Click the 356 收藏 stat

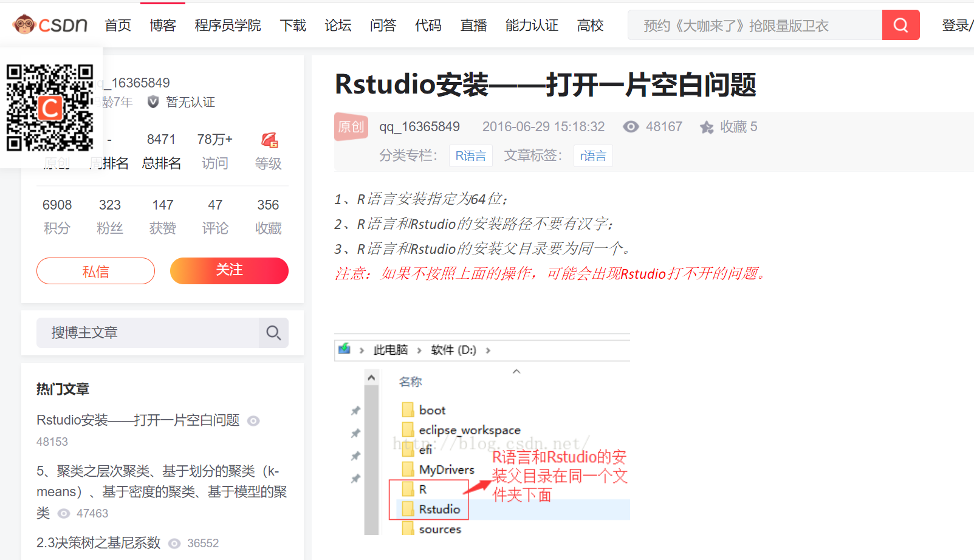[x=268, y=216]
